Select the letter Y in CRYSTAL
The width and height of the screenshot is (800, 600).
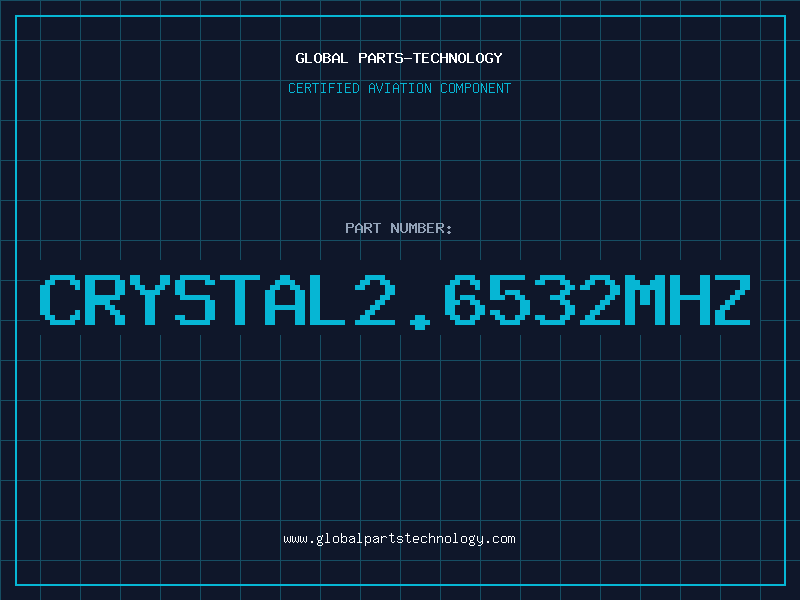[150, 300]
